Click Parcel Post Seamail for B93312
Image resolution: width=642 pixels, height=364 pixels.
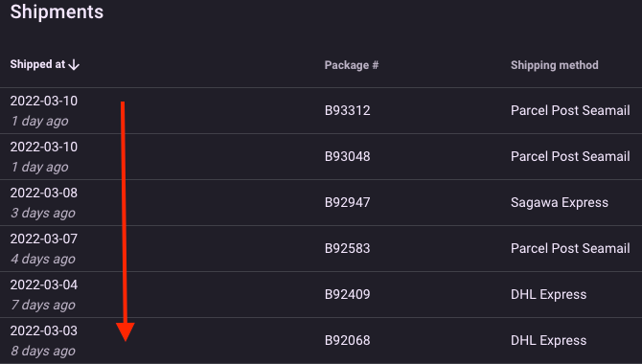click(570, 110)
